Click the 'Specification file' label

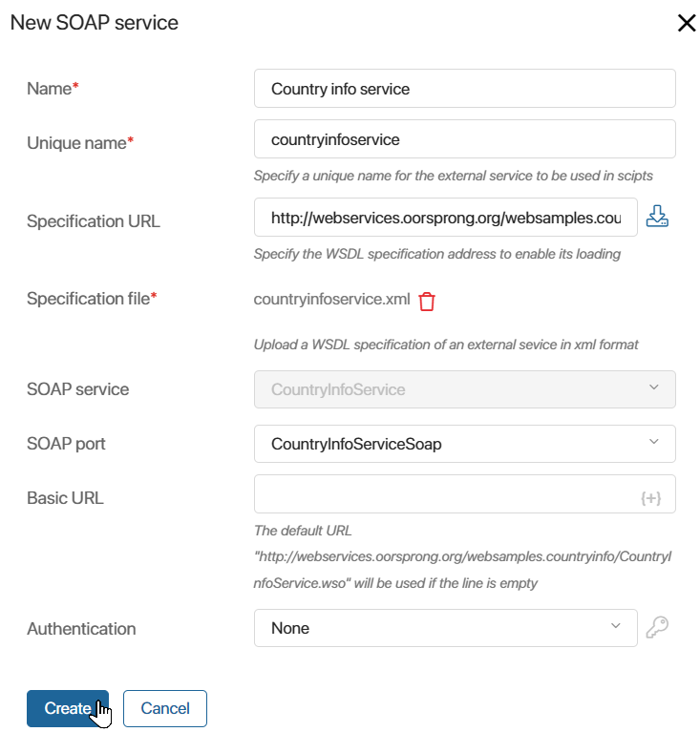(92, 299)
